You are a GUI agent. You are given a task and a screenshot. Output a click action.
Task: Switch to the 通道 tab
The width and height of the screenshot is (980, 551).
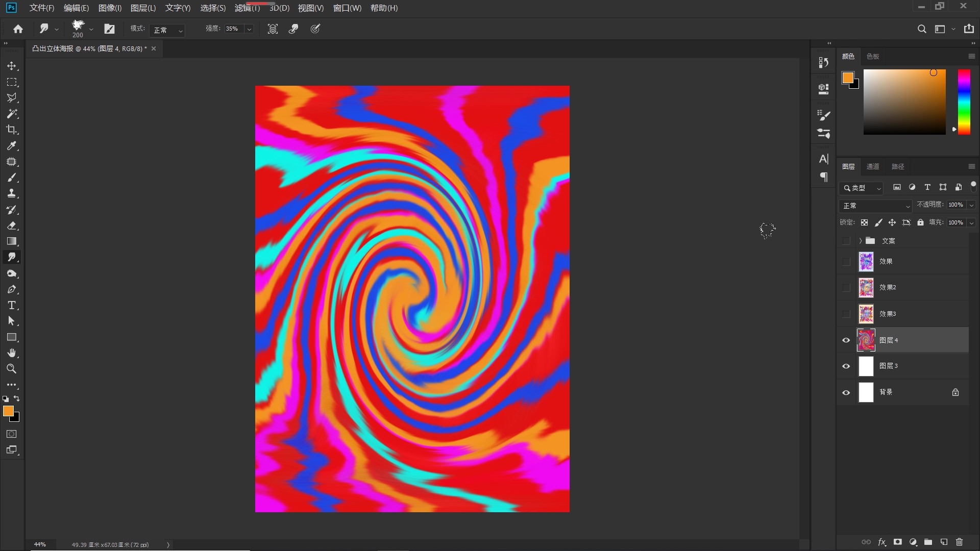point(873,166)
